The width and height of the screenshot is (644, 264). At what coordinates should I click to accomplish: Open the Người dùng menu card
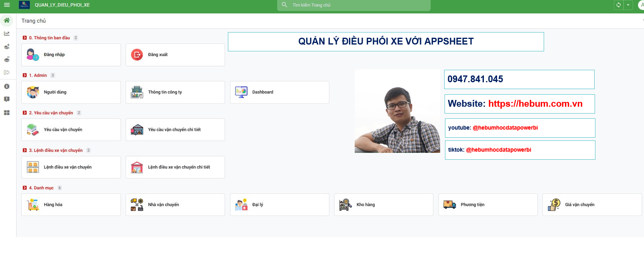pyautogui.click(x=71, y=92)
